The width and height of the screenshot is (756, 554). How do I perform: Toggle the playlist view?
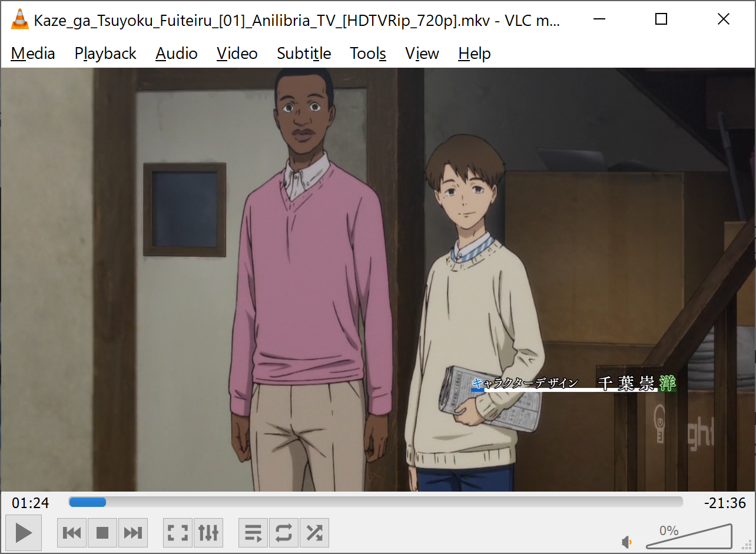click(x=253, y=533)
